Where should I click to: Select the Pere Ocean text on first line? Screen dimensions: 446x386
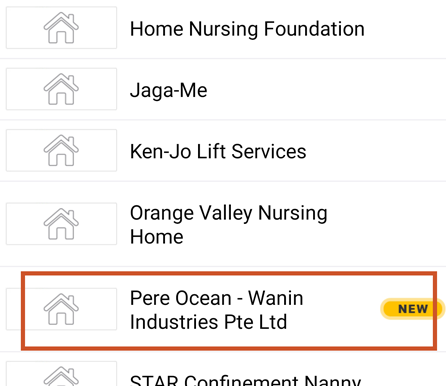181,298
